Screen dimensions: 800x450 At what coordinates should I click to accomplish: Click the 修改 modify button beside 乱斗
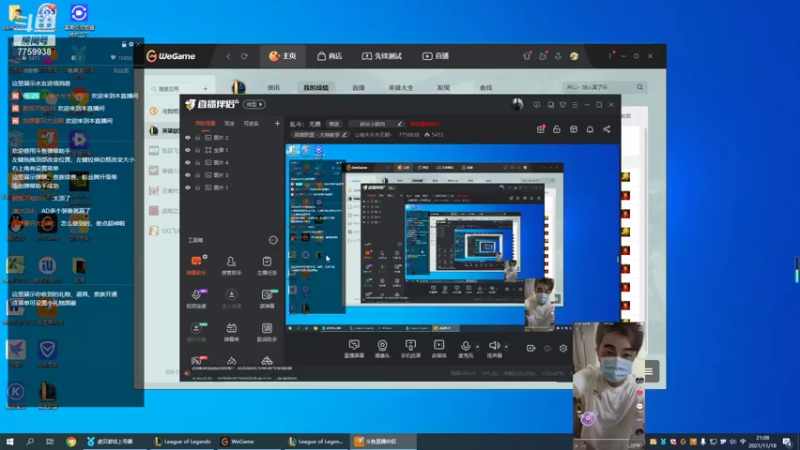(334, 124)
